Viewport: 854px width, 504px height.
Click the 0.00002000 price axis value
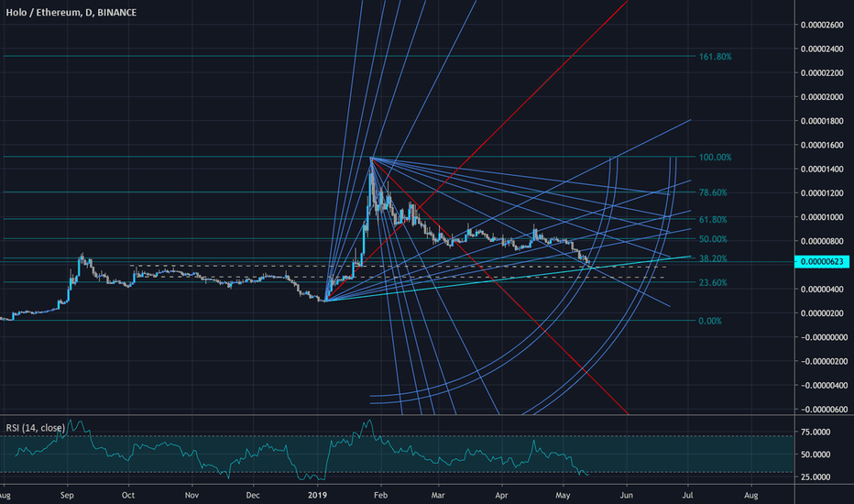[822, 97]
